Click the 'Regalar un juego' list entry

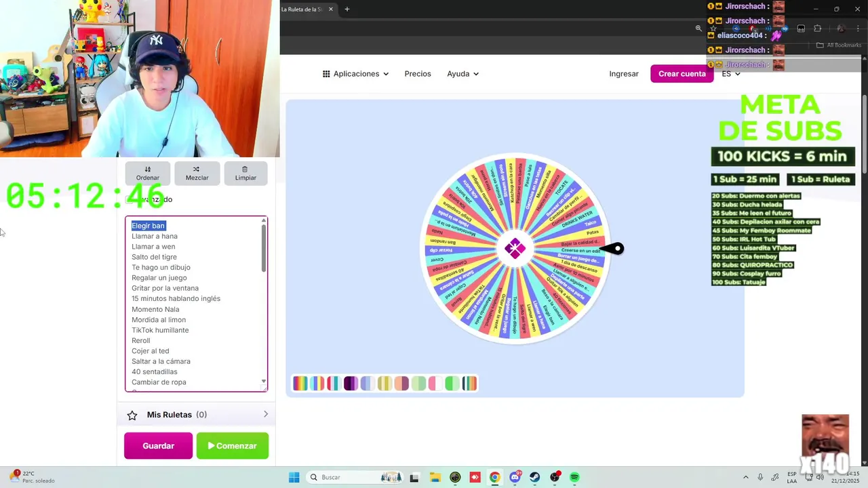159,278
